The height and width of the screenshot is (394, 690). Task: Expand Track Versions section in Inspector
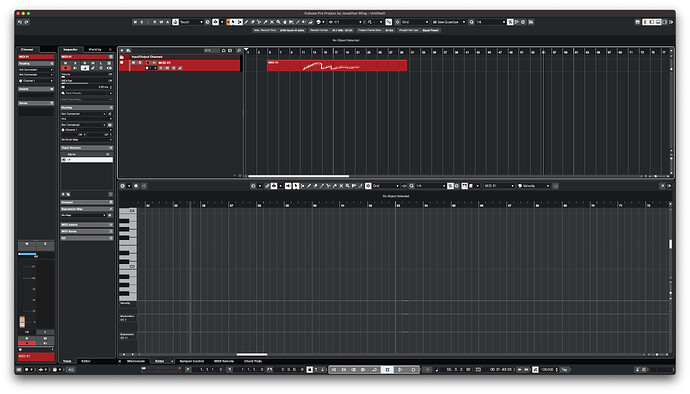(87, 148)
